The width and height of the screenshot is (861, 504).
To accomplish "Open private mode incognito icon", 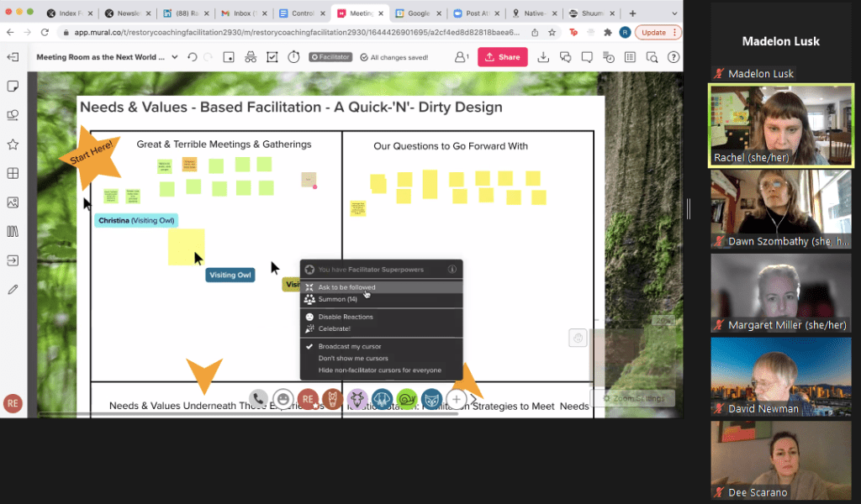I will pyautogui.click(x=251, y=57).
